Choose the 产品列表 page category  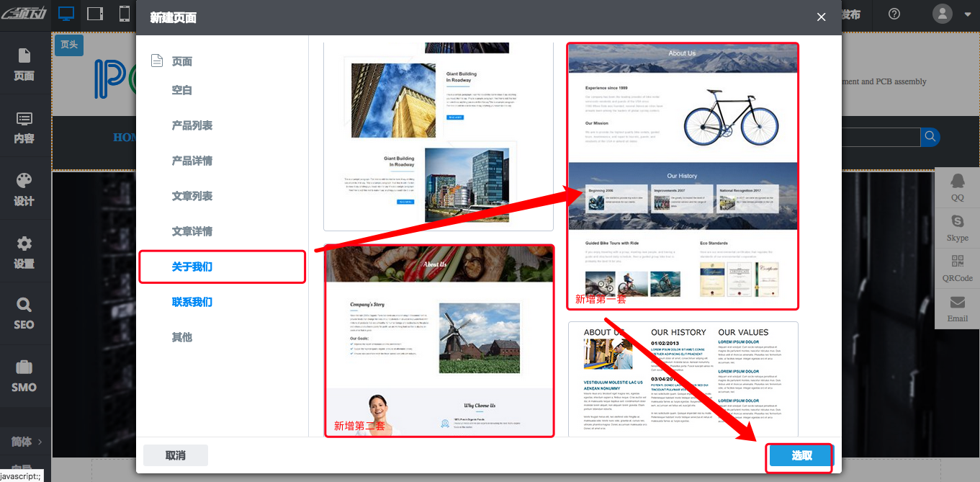click(x=192, y=125)
